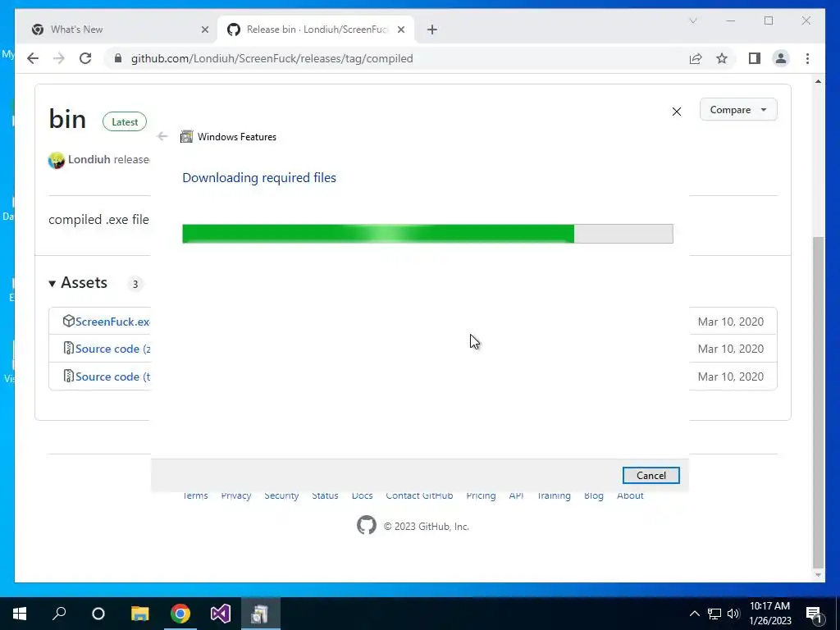The image size is (840, 630).
Task: Click the Chrome back arrow
Action: point(33,58)
